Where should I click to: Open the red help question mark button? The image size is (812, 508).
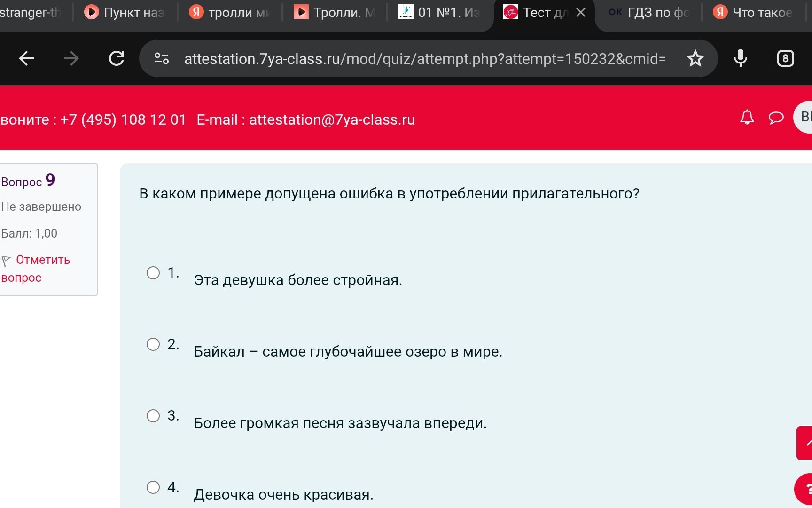click(804, 489)
